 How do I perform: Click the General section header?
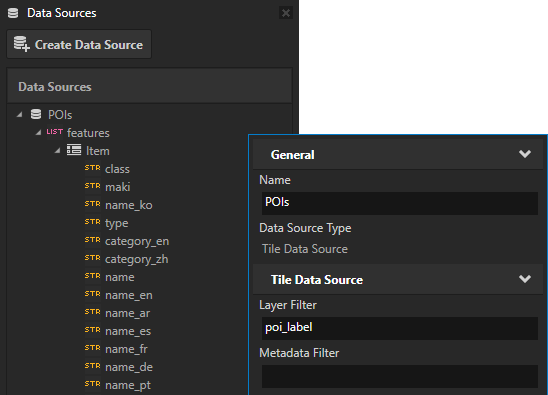(398, 155)
